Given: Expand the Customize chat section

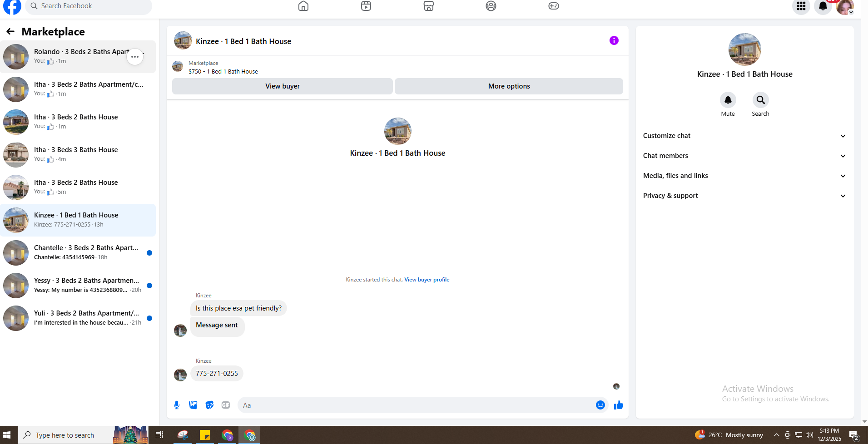Looking at the screenshot, I should coord(745,136).
